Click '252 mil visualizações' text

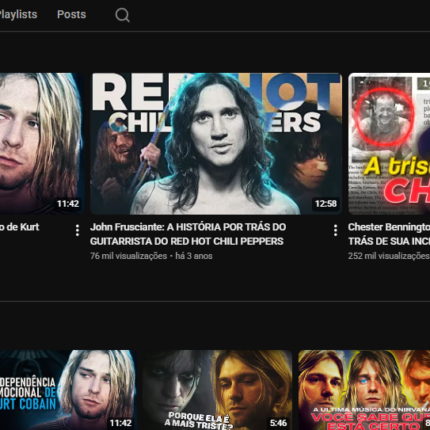(389, 256)
